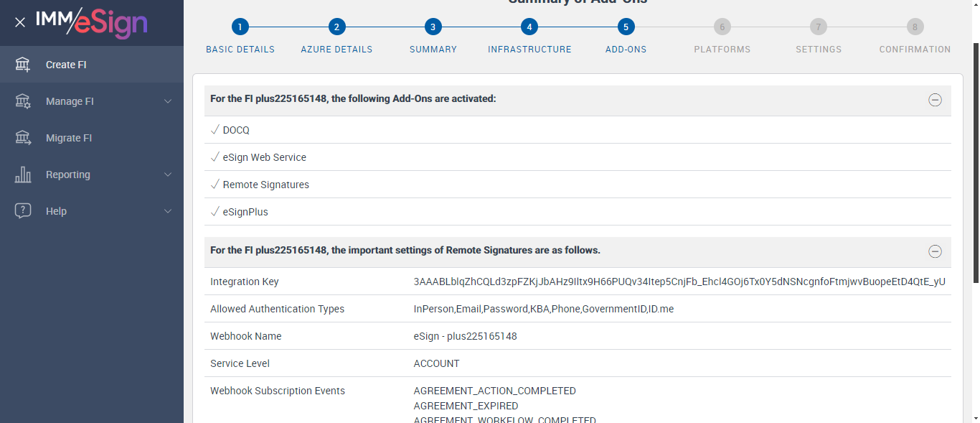The image size is (980, 423).
Task: Go to step 3 circle
Action: coord(433,27)
